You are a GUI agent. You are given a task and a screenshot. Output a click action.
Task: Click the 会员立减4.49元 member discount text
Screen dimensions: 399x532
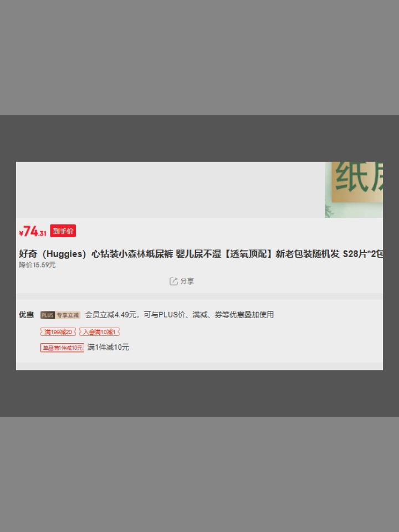click(x=179, y=315)
